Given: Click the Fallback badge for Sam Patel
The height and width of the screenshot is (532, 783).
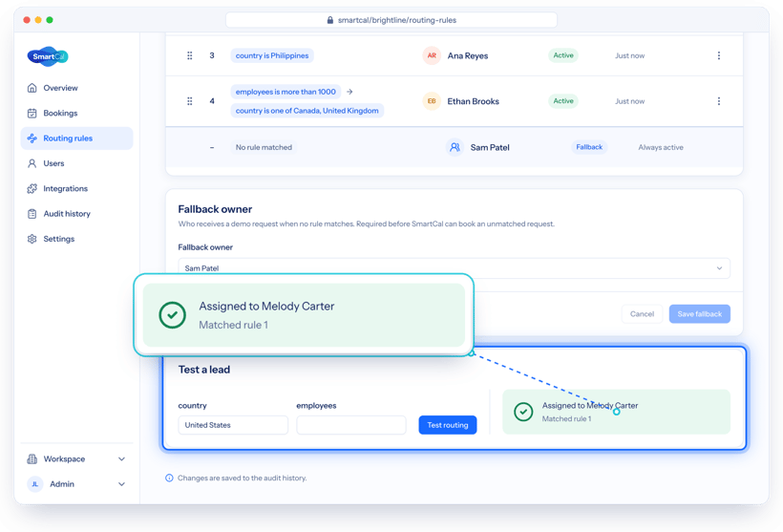Looking at the screenshot, I should point(589,147).
